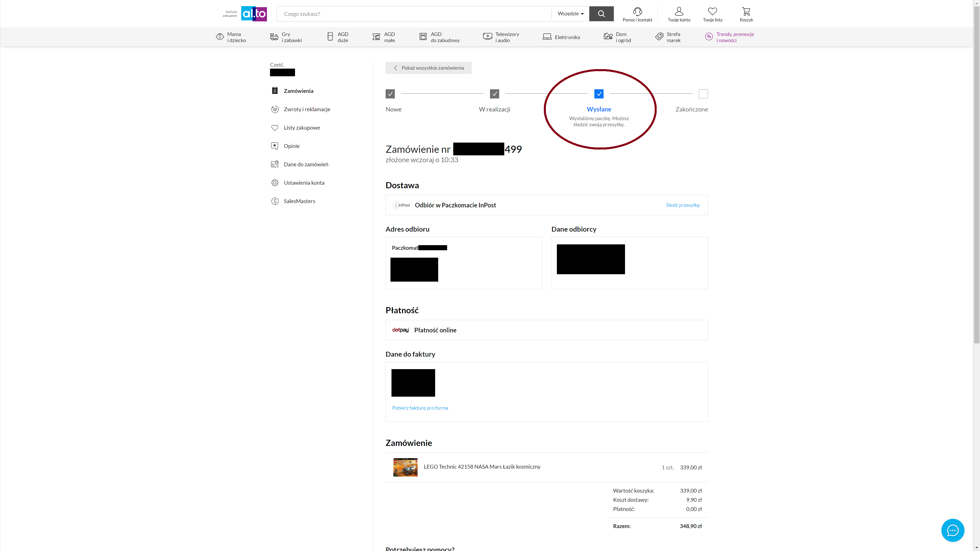Open the Gry i zabawki category menu
This screenshot has height=551, width=980.
(x=286, y=37)
